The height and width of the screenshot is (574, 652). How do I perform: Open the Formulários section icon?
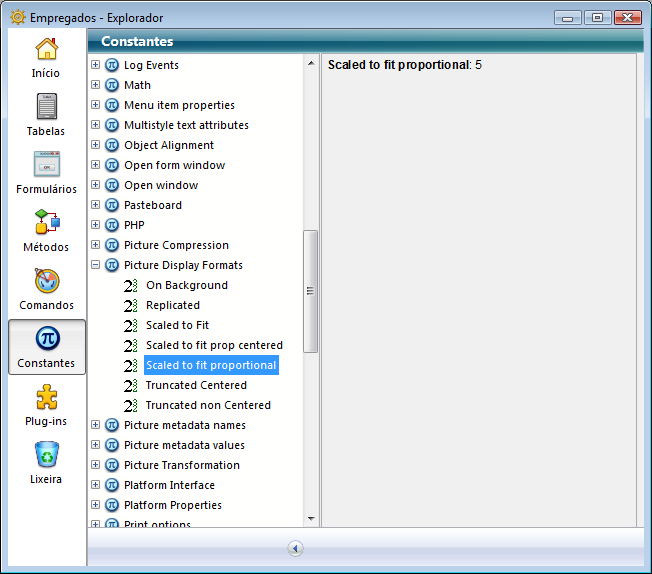46,165
